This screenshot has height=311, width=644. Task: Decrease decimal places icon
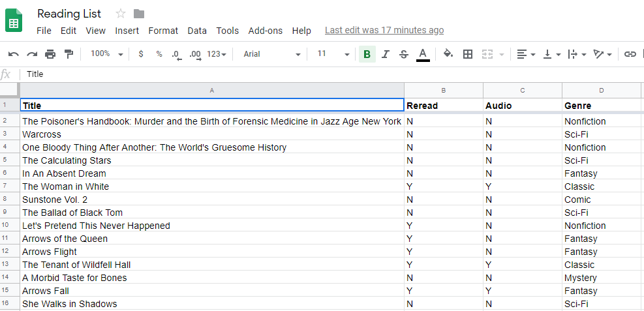tap(177, 55)
